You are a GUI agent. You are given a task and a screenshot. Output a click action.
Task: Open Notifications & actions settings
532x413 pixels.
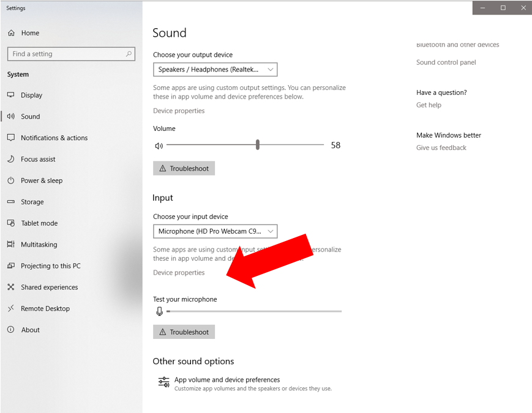coord(54,138)
